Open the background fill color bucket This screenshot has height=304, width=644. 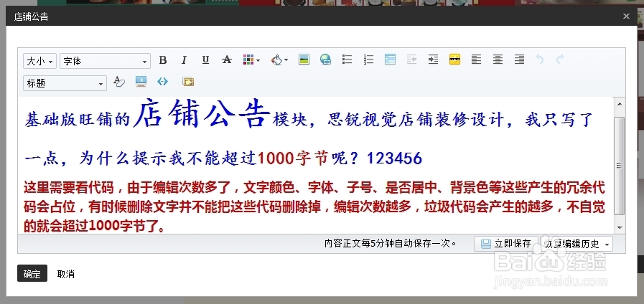pyautogui.click(x=279, y=60)
